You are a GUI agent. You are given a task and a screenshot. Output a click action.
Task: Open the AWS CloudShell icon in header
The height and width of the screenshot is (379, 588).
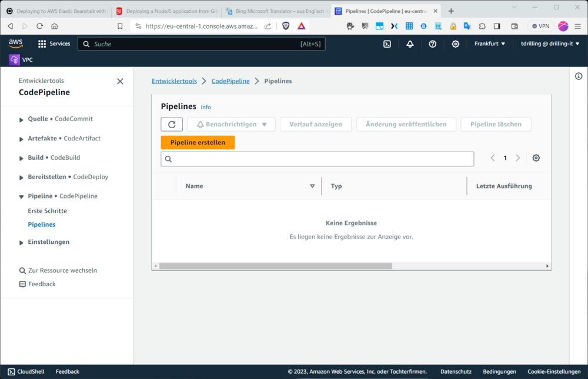click(387, 44)
